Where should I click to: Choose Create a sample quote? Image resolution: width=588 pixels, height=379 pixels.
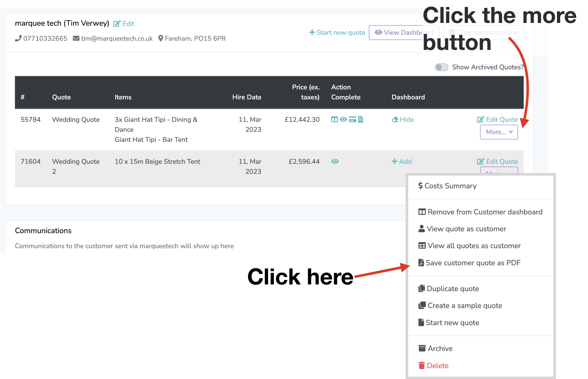point(460,305)
